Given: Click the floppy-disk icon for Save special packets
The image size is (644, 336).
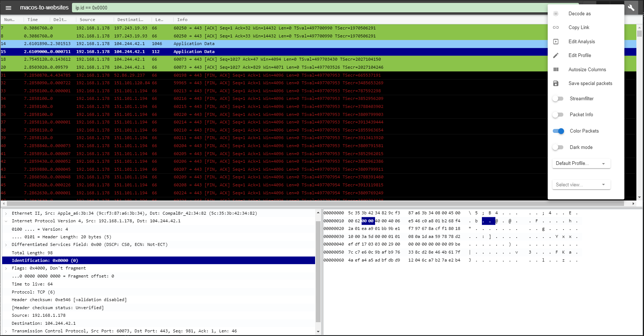Looking at the screenshot, I should tap(556, 84).
